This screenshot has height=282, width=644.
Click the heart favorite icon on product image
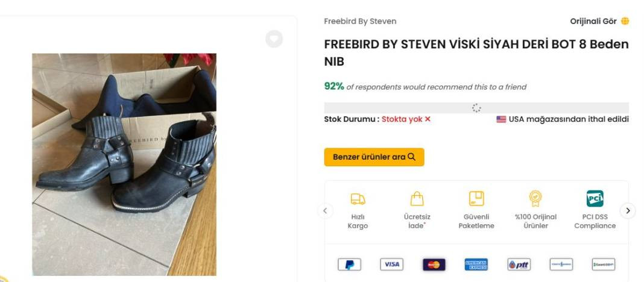tap(274, 39)
